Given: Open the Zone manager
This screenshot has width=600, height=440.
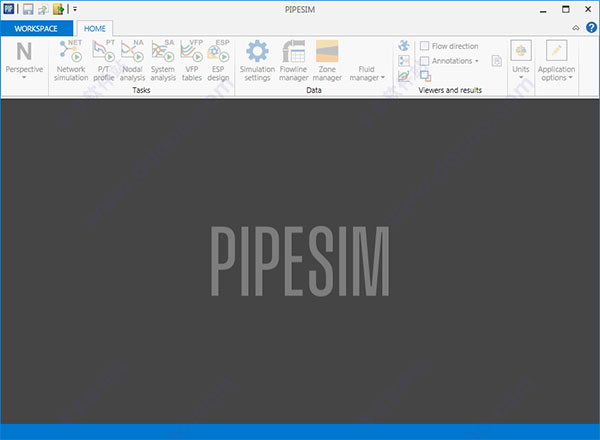Looking at the screenshot, I should point(327,61).
